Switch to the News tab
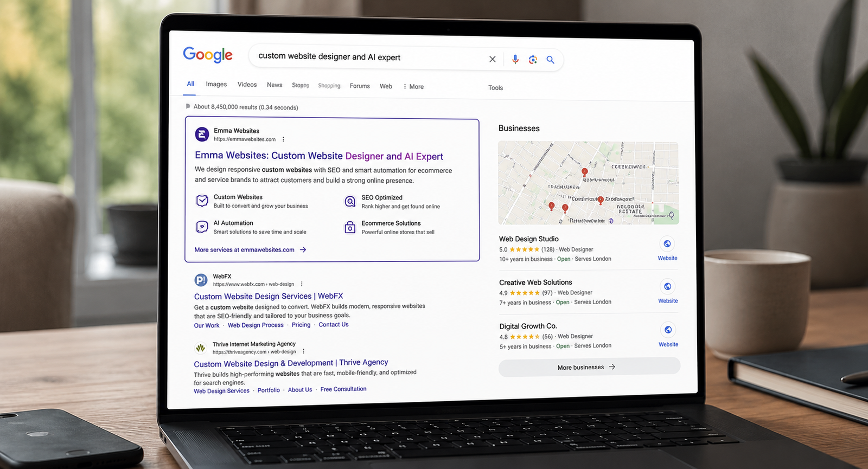Viewport: 868px width, 469px height. (275, 85)
